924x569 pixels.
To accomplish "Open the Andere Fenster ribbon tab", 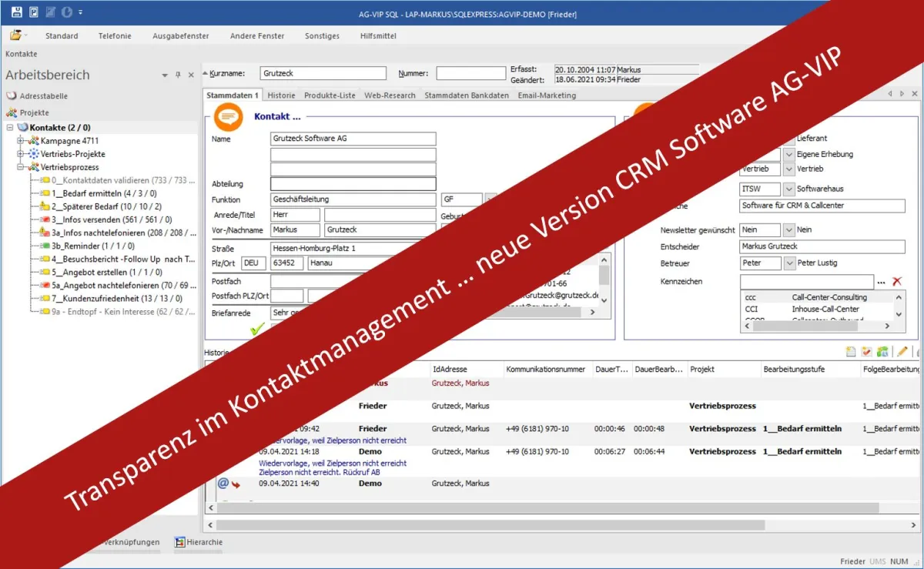I will point(257,36).
